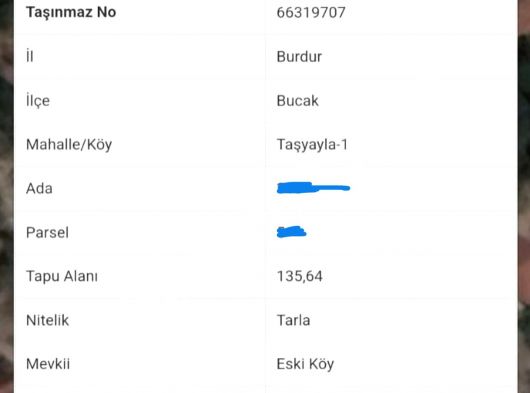Click the Mahalle/Köy label
530x393 pixels.
click(69, 145)
